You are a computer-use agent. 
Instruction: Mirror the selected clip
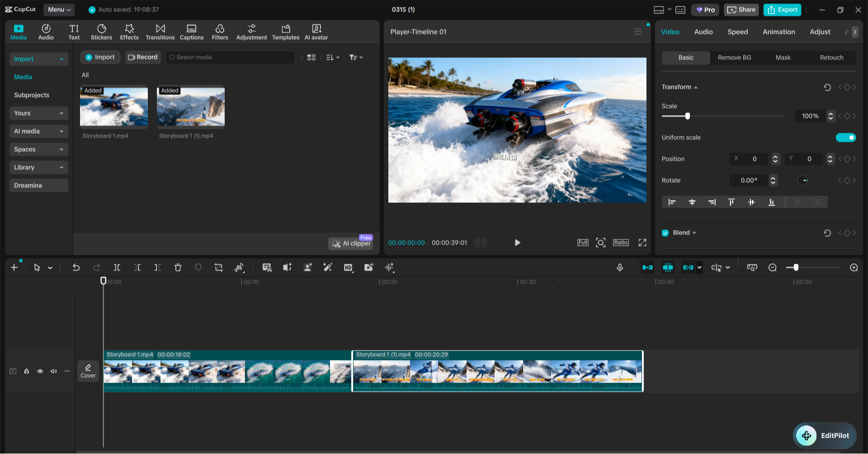pyautogui.click(x=239, y=267)
